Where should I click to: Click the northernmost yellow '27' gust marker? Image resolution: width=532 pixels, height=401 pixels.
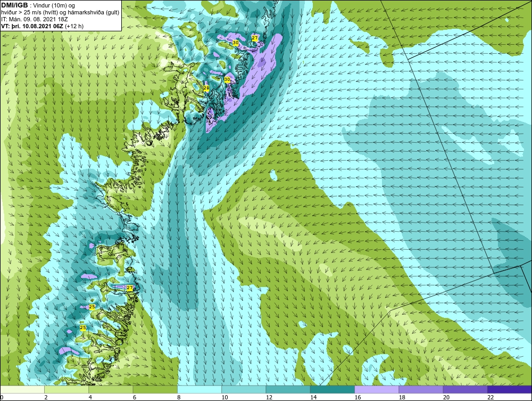click(x=255, y=38)
